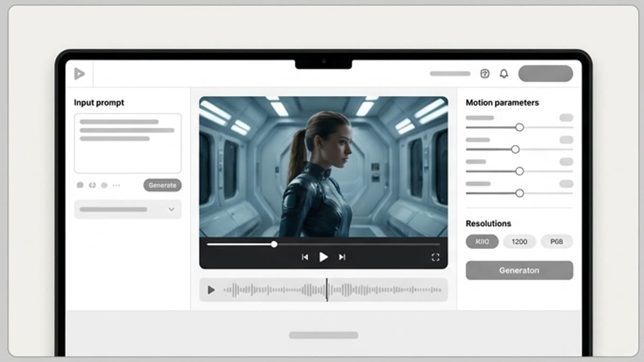Viewport: 644px width, 362px height.
Task: Toggle the fourth motion parameter switch
Action: pos(566,183)
